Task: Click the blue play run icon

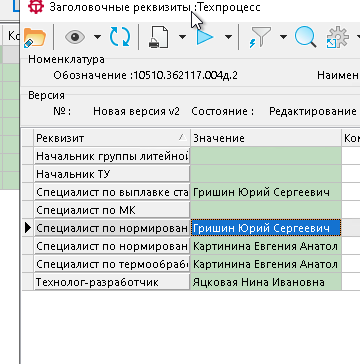Action: pos(205,36)
